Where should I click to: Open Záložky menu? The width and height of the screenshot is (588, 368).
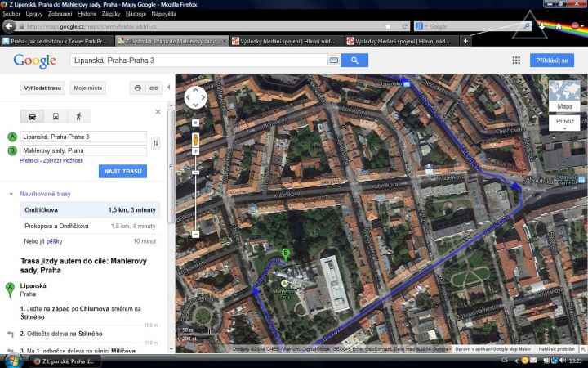point(111,14)
